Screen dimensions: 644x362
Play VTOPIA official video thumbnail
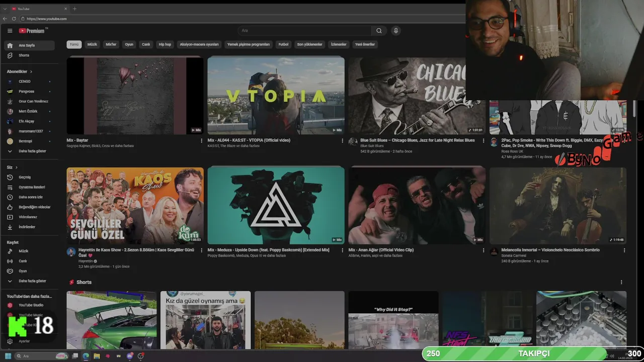point(276,96)
